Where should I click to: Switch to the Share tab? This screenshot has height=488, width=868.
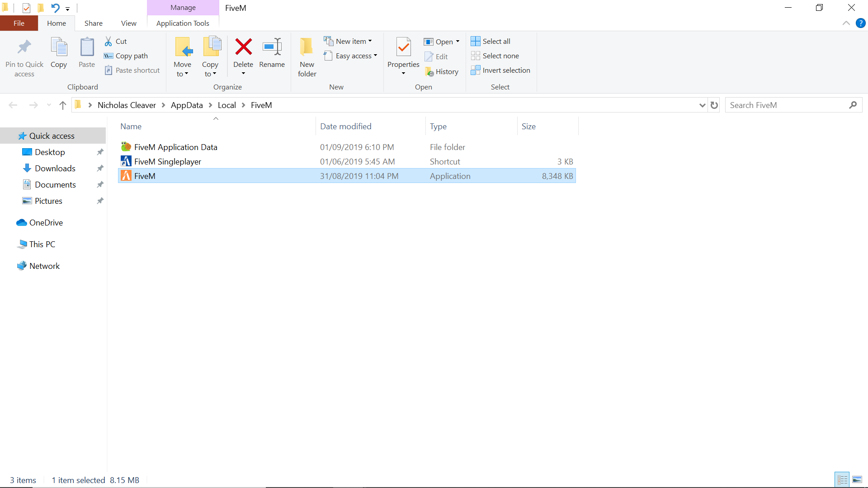94,23
